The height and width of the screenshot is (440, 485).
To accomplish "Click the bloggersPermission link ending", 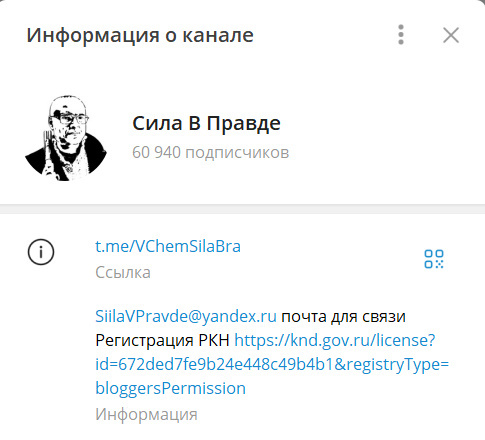I will tap(171, 388).
